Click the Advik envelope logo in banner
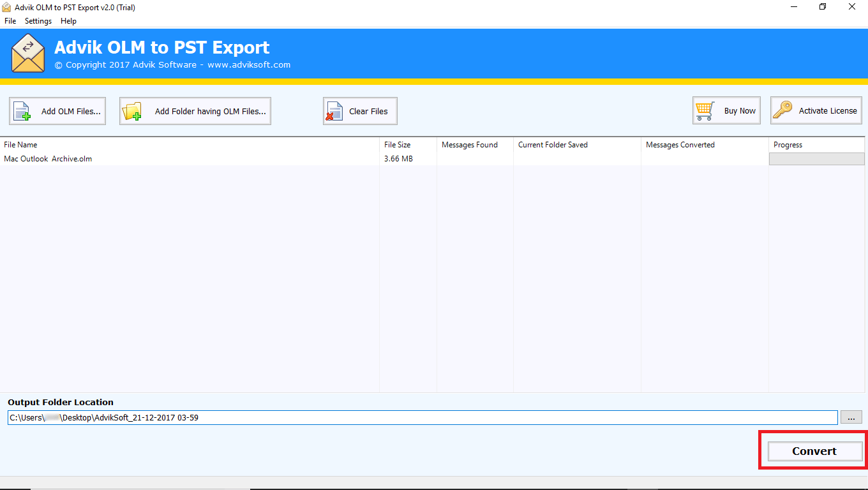 28,53
